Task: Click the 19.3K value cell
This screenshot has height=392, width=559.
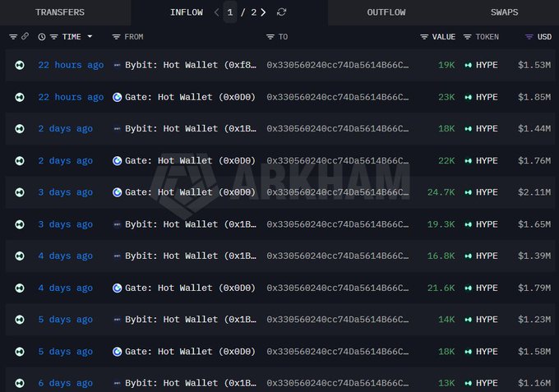Action: tap(441, 224)
